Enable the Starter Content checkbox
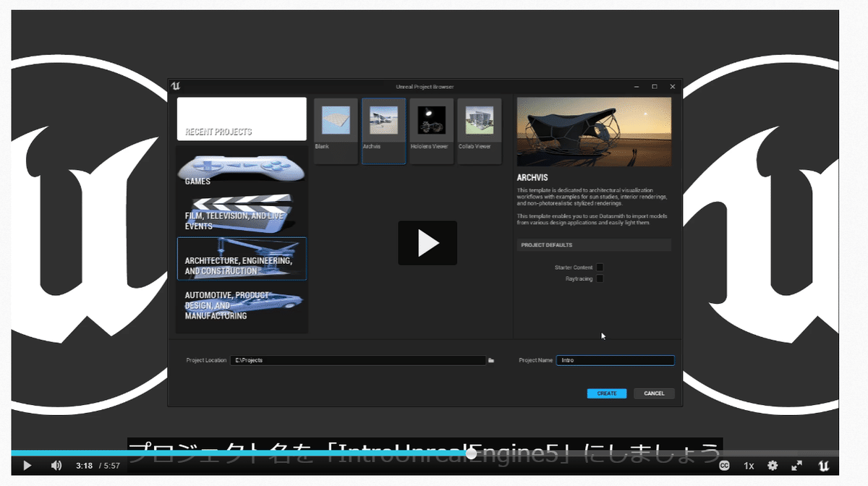Image resolution: width=868 pixels, height=486 pixels. (600, 268)
